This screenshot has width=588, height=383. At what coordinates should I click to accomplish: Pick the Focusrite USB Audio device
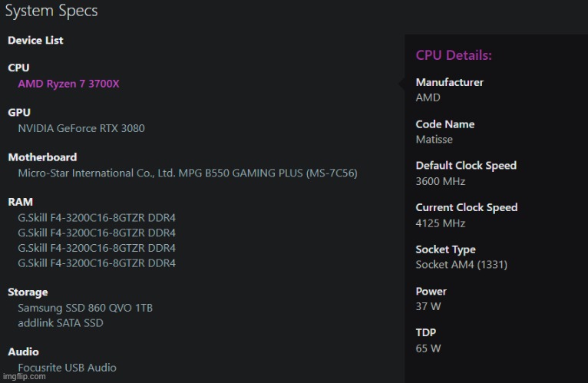[67, 368]
